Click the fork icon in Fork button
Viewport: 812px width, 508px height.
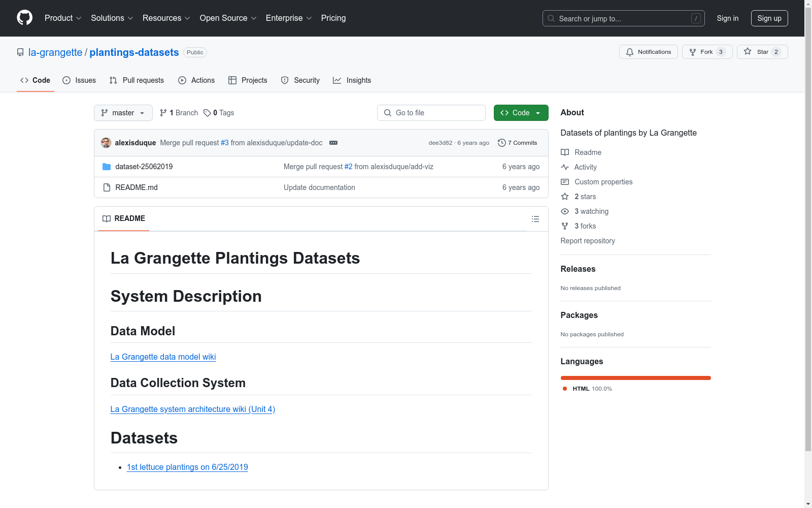(x=693, y=52)
